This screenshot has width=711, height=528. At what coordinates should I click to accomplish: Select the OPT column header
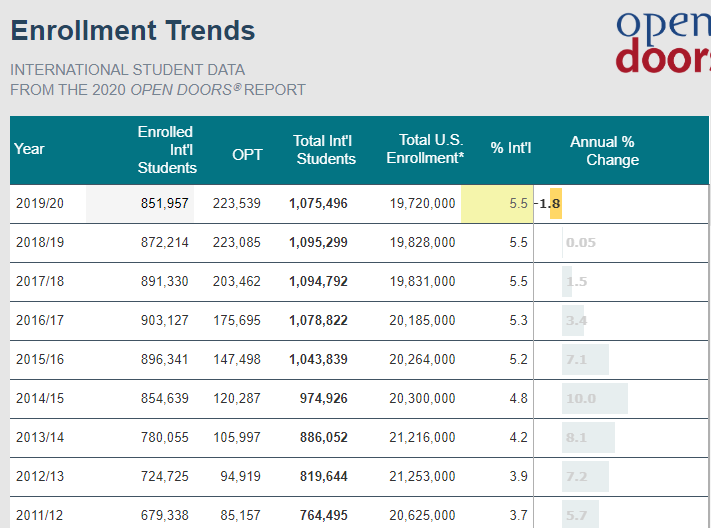pyautogui.click(x=247, y=155)
